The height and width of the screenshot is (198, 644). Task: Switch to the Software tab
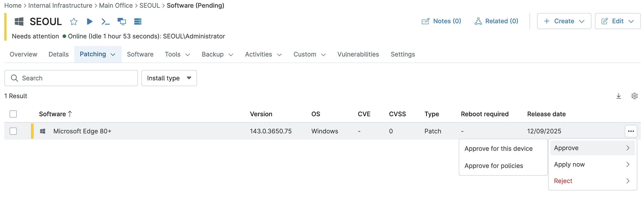point(140,54)
